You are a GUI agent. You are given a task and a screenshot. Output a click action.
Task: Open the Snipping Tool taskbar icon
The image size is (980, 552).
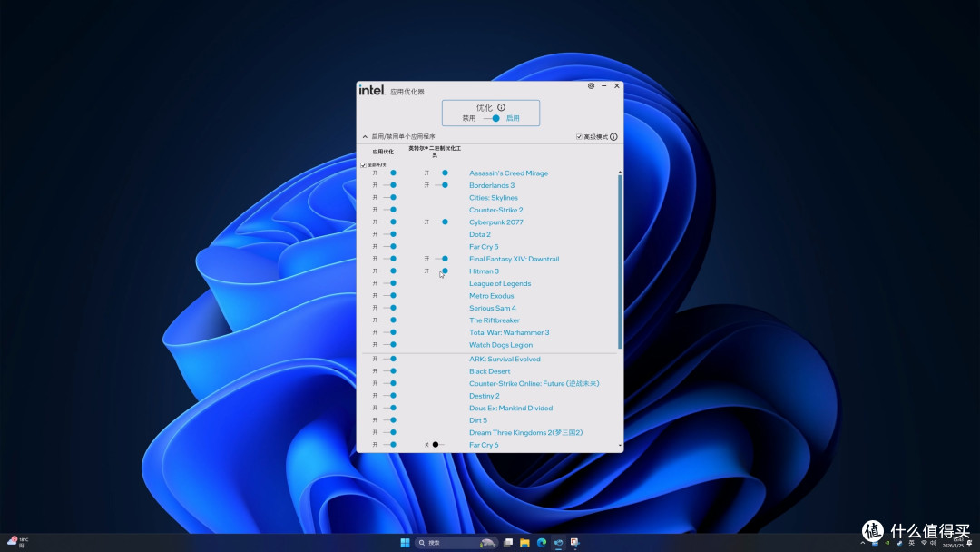574,543
